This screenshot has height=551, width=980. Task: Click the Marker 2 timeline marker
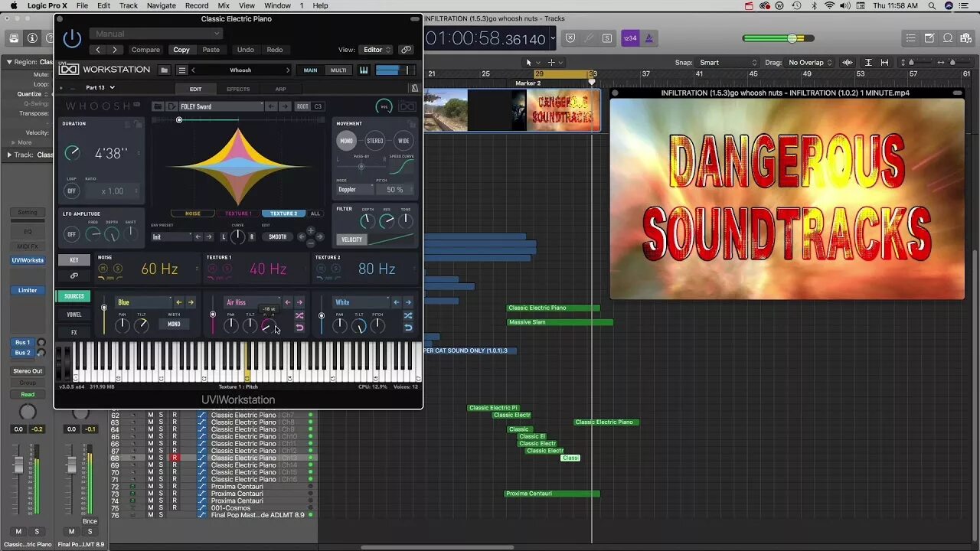[x=528, y=83]
